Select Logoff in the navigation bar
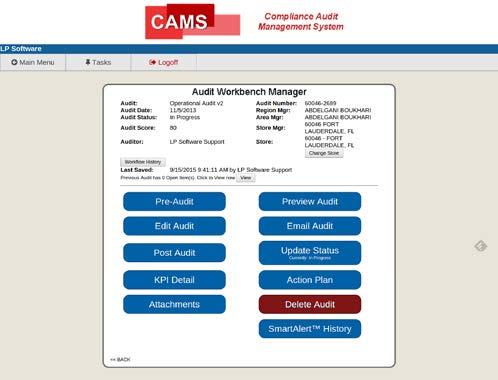The image size is (498, 380). [x=164, y=62]
